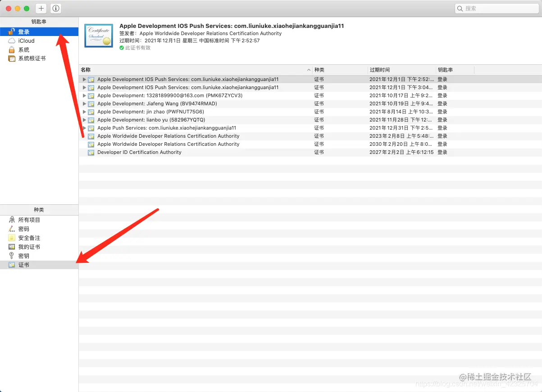Viewport: 542px width, 392px height.
Task: Click expiry date 2027年2月2日 cell
Action: point(401,152)
